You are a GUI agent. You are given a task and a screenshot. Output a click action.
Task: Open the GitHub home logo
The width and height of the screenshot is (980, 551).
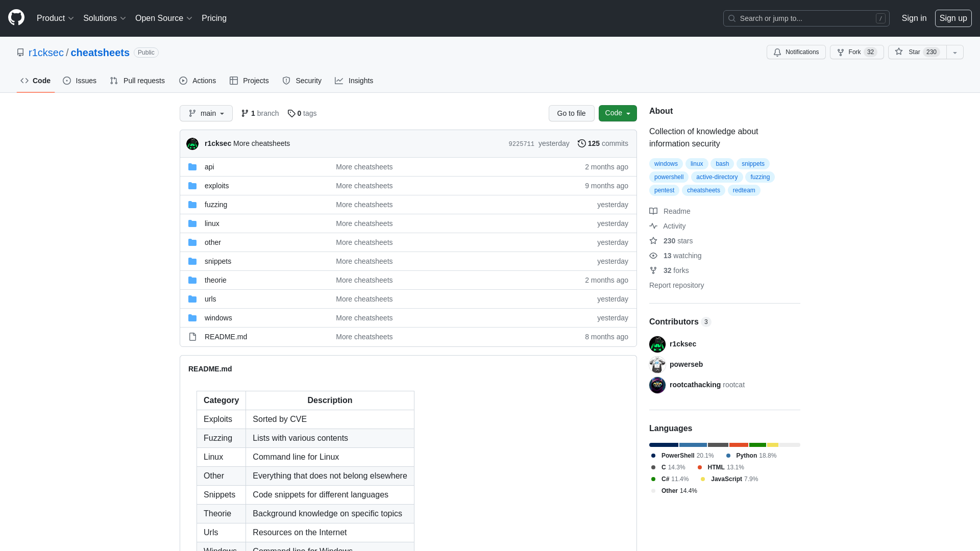pos(16,18)
